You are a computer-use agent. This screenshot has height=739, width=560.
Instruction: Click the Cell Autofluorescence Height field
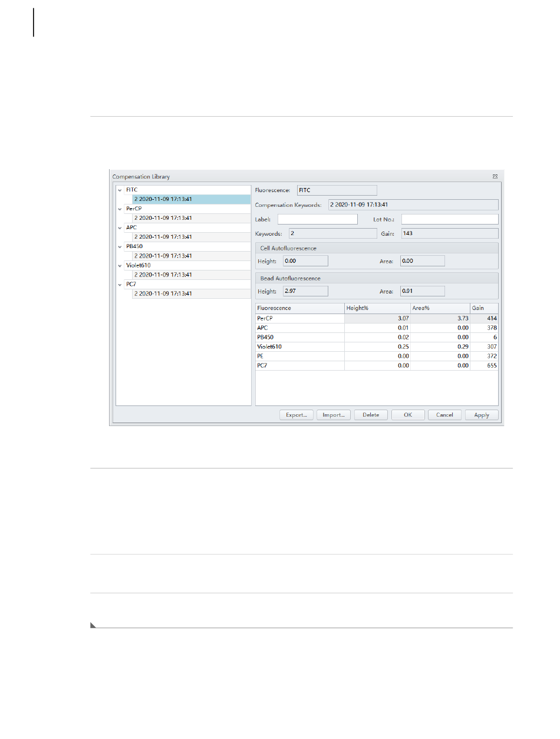(x=305, y=260)
